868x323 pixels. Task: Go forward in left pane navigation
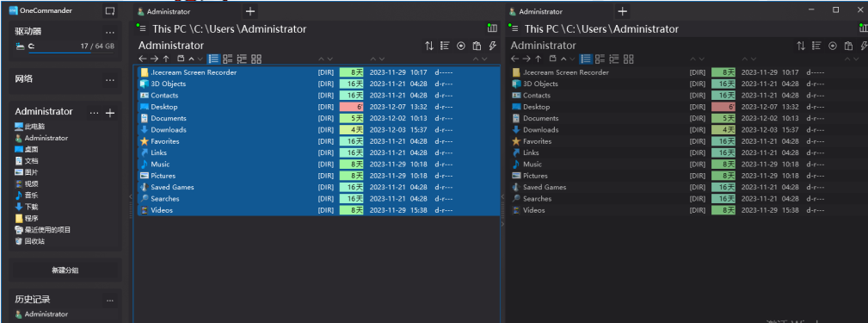pos(154,59)
